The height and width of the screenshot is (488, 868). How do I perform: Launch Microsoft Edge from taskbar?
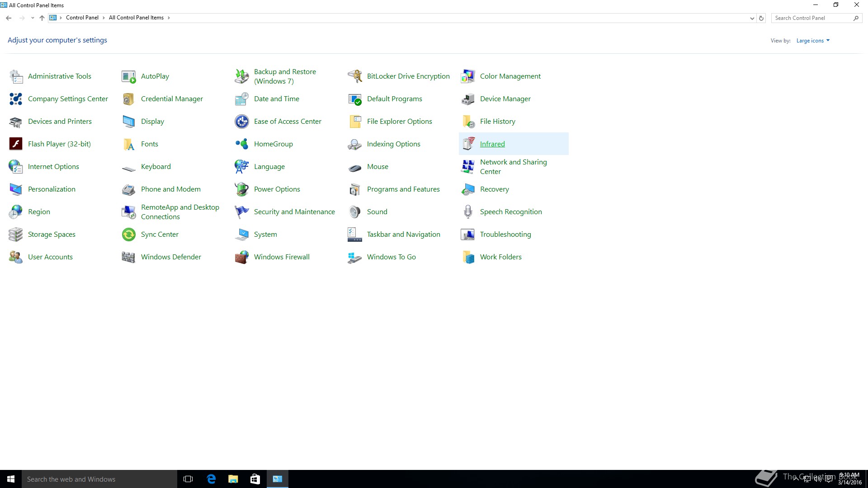click(x=211, y=479)
